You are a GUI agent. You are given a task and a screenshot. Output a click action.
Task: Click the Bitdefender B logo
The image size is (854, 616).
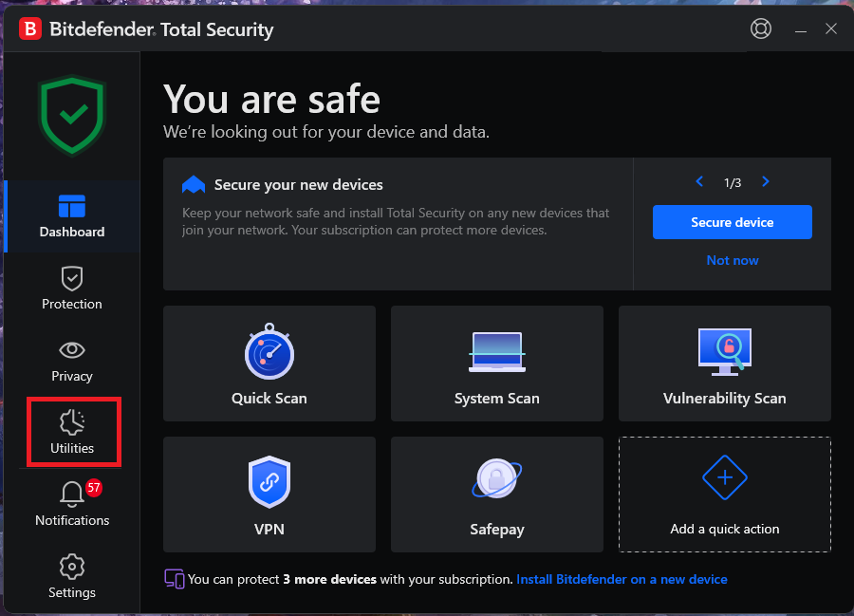(x=30, y=28)
